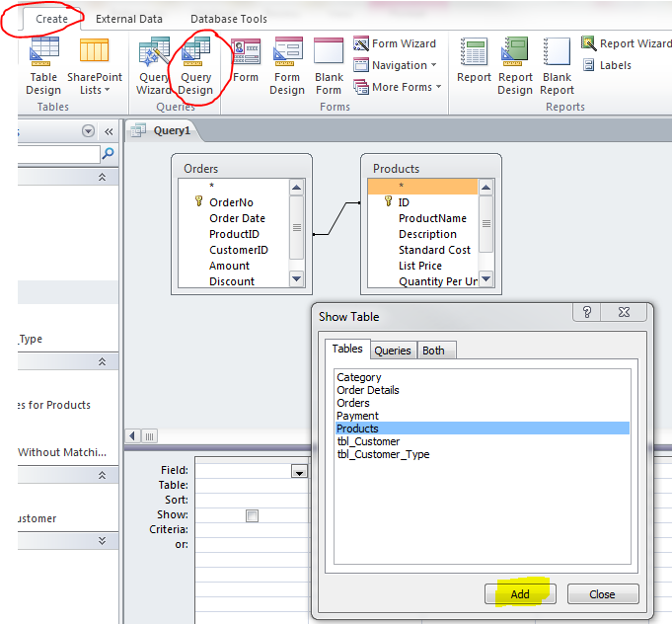
Task: Collapse the group above 'es for Products'
Action: pos(102,361)
